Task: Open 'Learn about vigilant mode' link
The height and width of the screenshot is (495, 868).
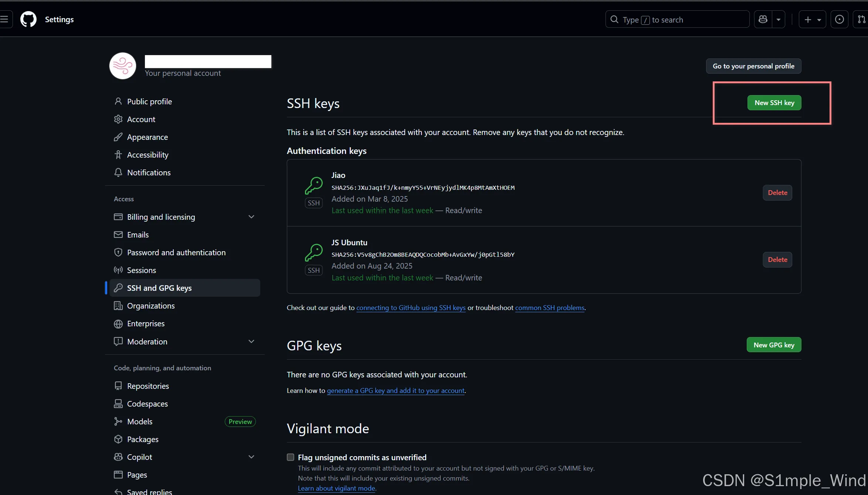Action: coord(336,488)
